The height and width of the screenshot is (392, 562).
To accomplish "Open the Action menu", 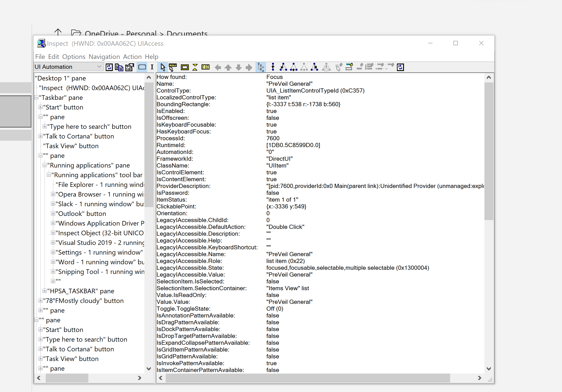I will click(132, 57).
